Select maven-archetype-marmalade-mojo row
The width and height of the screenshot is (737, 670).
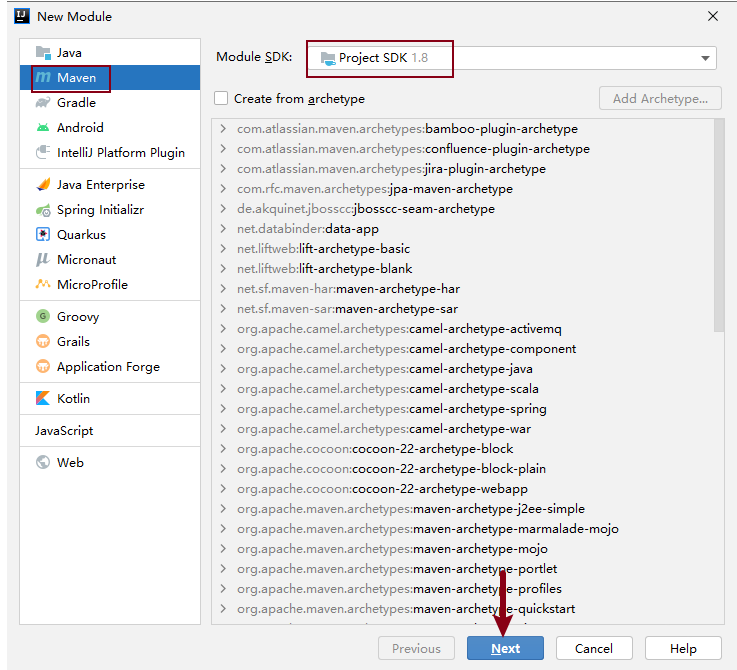[463, 528]
